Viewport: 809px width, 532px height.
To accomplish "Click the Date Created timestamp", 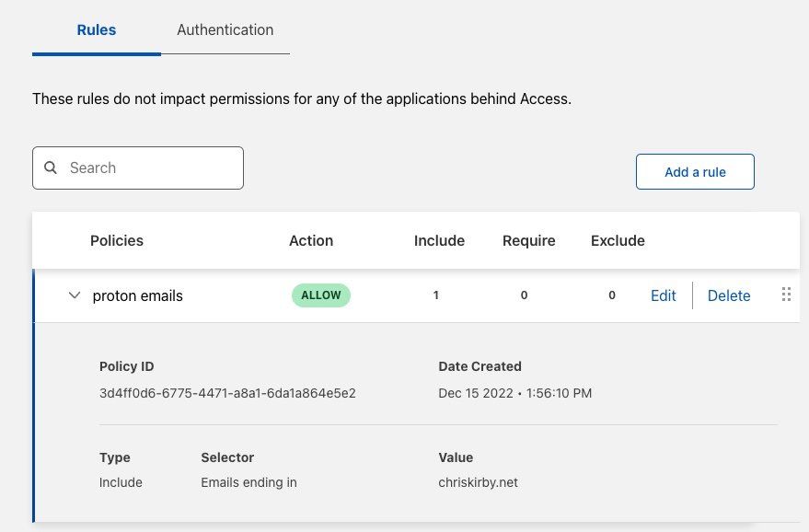I will 514,393.
